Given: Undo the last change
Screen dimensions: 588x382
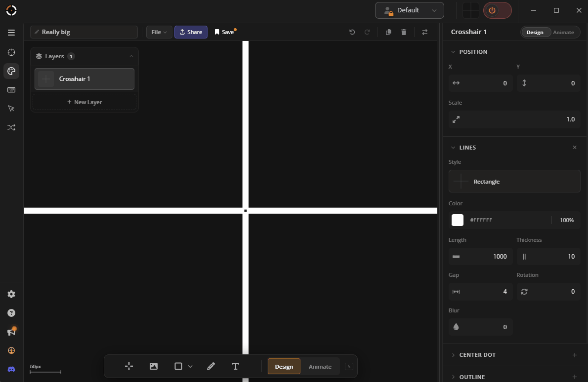Looking at the screenshot, I should coord(352,32).
